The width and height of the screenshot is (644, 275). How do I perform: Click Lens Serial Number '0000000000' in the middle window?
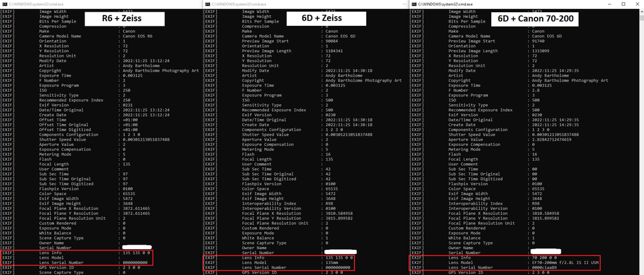338,268
